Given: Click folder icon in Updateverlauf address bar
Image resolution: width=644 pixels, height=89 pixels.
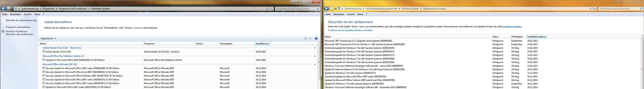Looking at the screenshot, I should pyautogui.click(x=339, y=8).
